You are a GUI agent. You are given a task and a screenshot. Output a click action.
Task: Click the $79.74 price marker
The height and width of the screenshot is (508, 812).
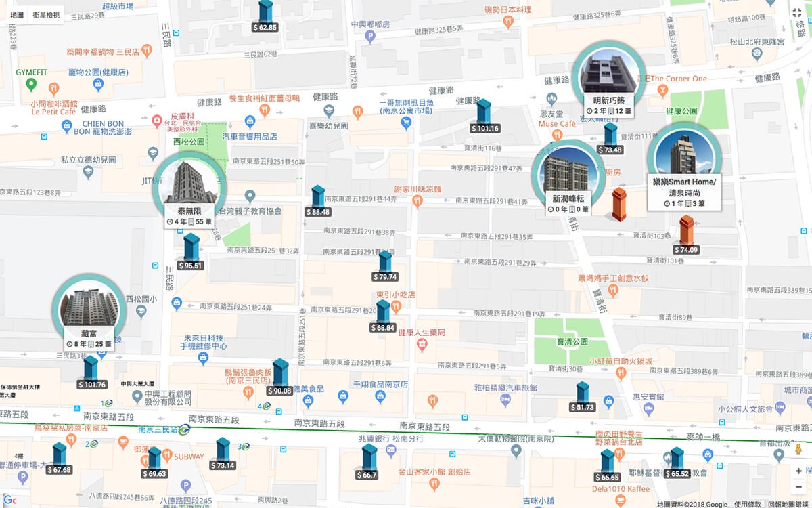click(385, 266)
